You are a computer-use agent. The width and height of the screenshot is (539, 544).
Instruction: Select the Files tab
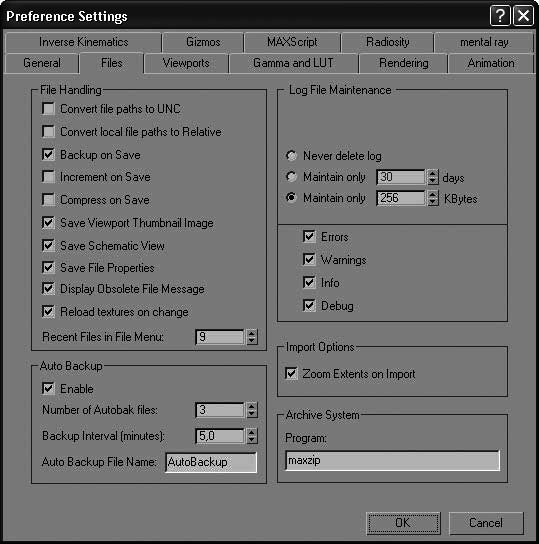tap(111, 63)
